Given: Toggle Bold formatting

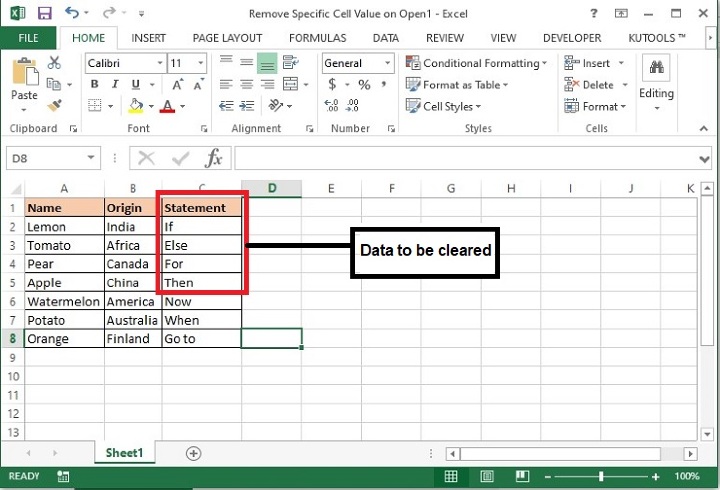Looking at the screenshot, I should [95, 84].
